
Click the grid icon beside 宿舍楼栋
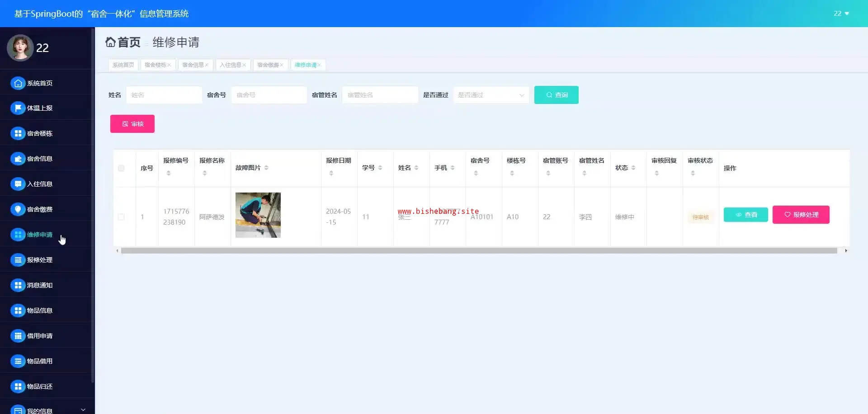(18, 133)
